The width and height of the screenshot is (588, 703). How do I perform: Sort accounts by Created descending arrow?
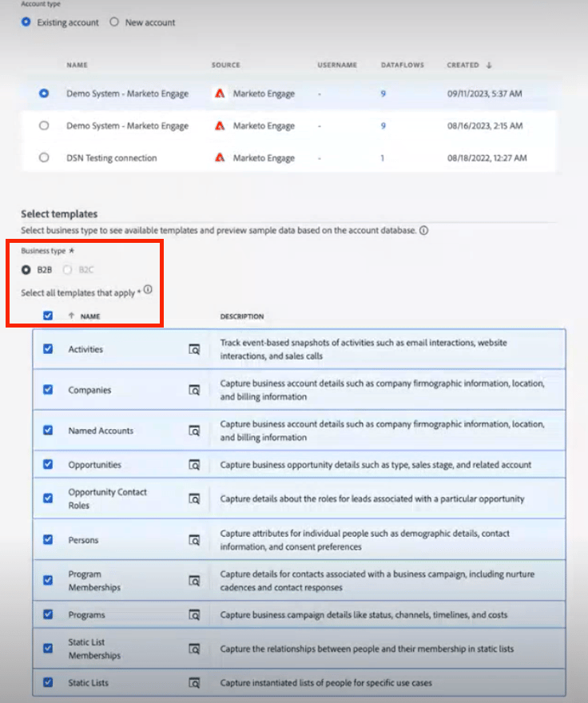489,65
